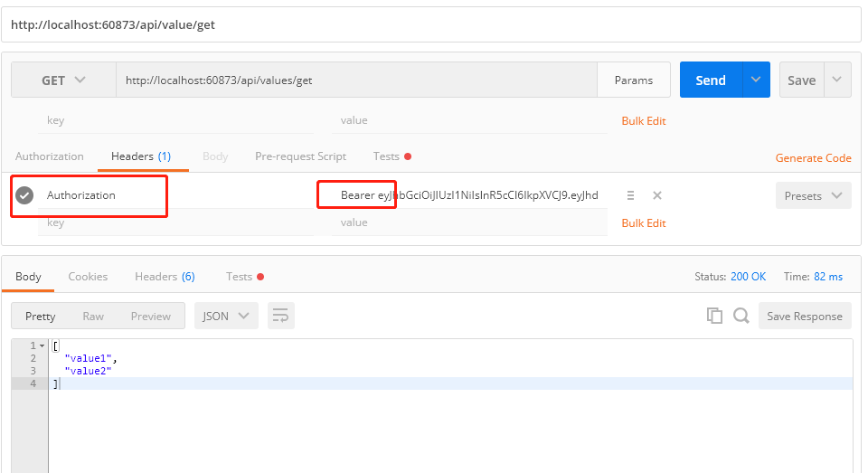Select the Raw view button
This screenshot has height=473, width=868.
(x=93, y=316)
